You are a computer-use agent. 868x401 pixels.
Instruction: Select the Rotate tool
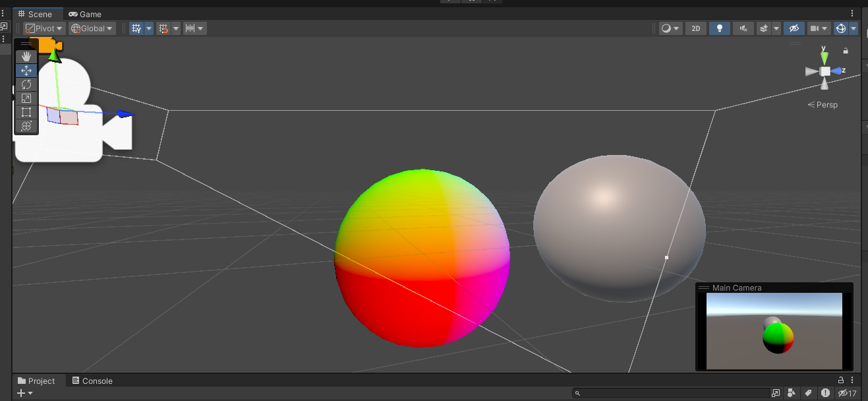(x=26, y=84)
